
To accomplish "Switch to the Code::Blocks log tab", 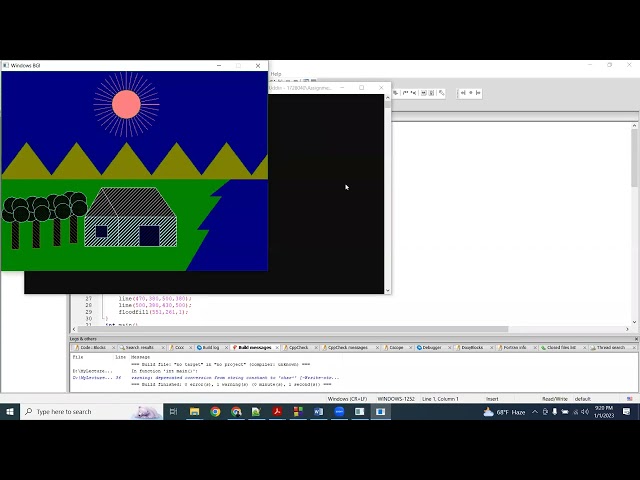I will (x=93, y=347).
